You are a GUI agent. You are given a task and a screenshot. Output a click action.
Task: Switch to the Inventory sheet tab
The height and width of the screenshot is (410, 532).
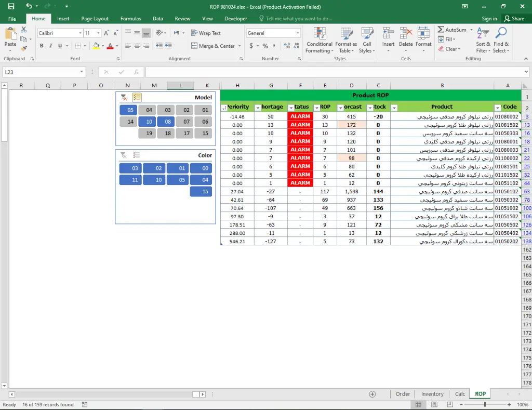pos(432,394)
